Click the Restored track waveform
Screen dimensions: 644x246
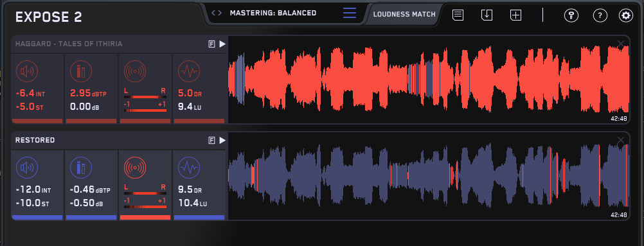(429, 176)
